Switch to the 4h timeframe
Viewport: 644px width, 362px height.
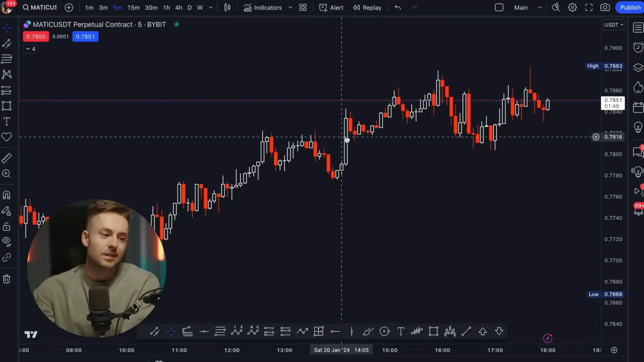click(x=179, y=7)
